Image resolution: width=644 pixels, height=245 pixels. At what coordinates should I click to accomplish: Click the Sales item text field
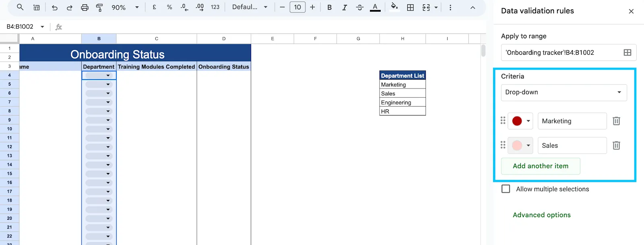coord(572,145)
